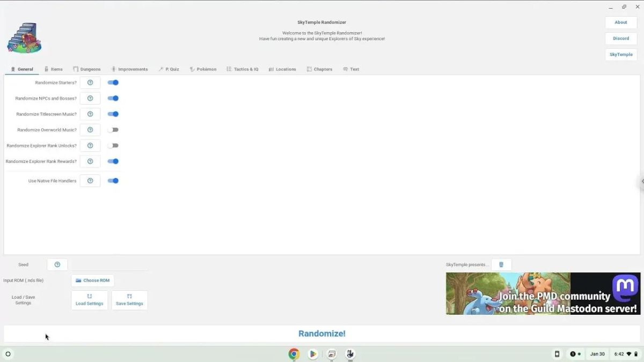Open help for Randomize Explorer Rank Unlocks

[90, 145]
